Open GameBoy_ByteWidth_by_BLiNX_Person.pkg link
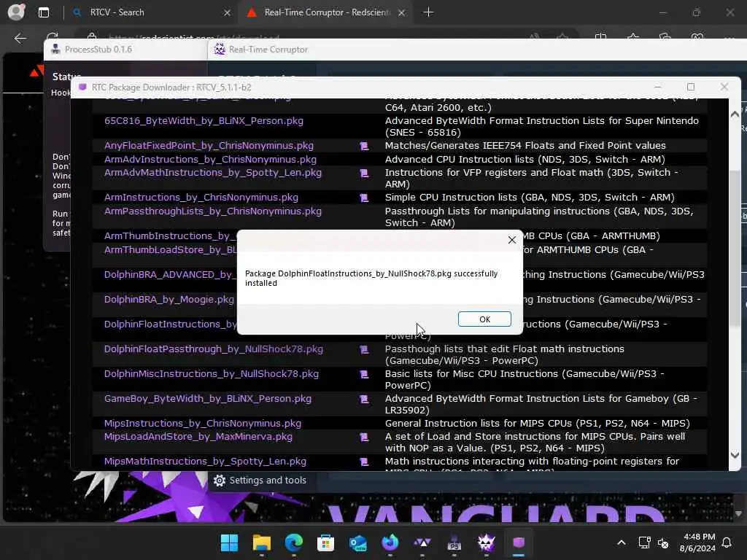Screen dimensions: 747x560 click(208, 399)
